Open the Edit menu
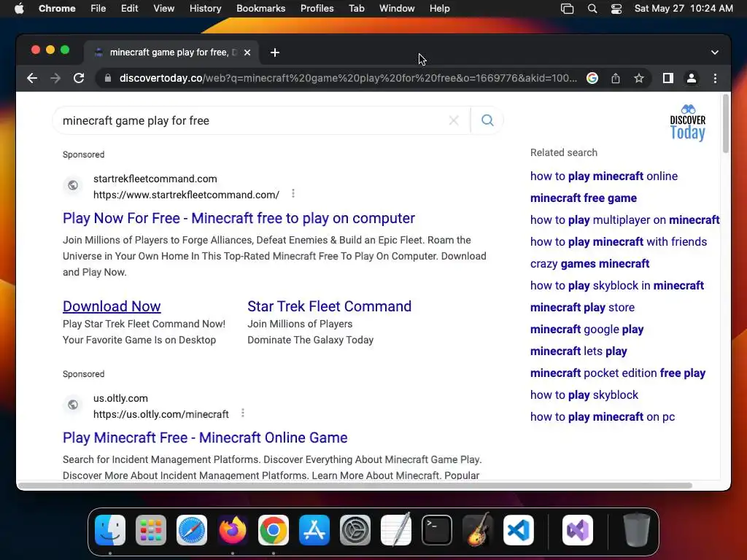The width and height of the screenshot is (747, 560). [x=129, y=8]
